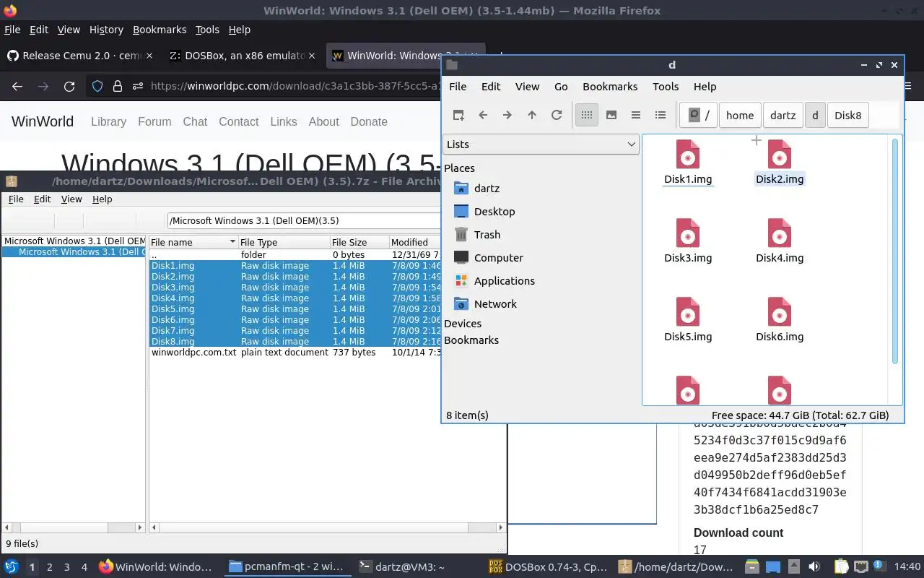
Task: Go back in Firefox
Action: tap(17, 87)
